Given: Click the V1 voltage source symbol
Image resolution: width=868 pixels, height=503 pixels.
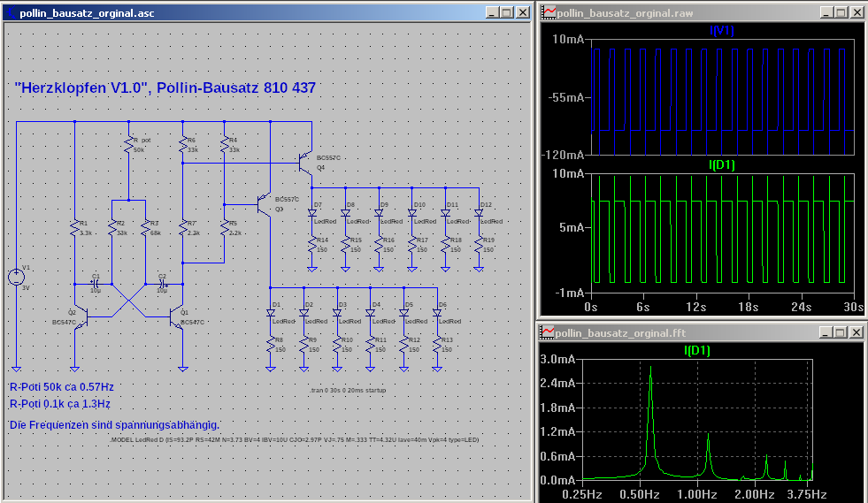Looking at the screenshot, I should click(16, 277).
